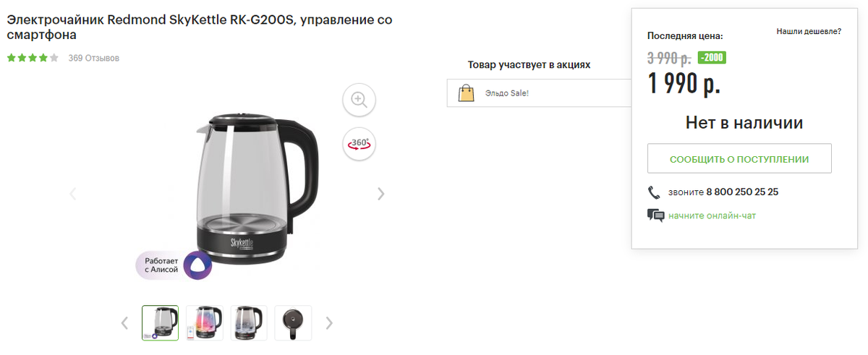Click the chat bubble icon

pyautogui.click(x=655, y=215)
